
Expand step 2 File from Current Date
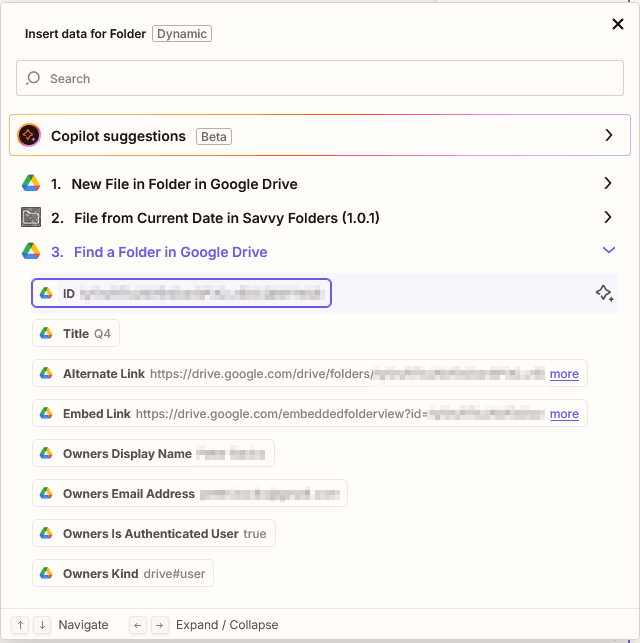coord(319,217)
